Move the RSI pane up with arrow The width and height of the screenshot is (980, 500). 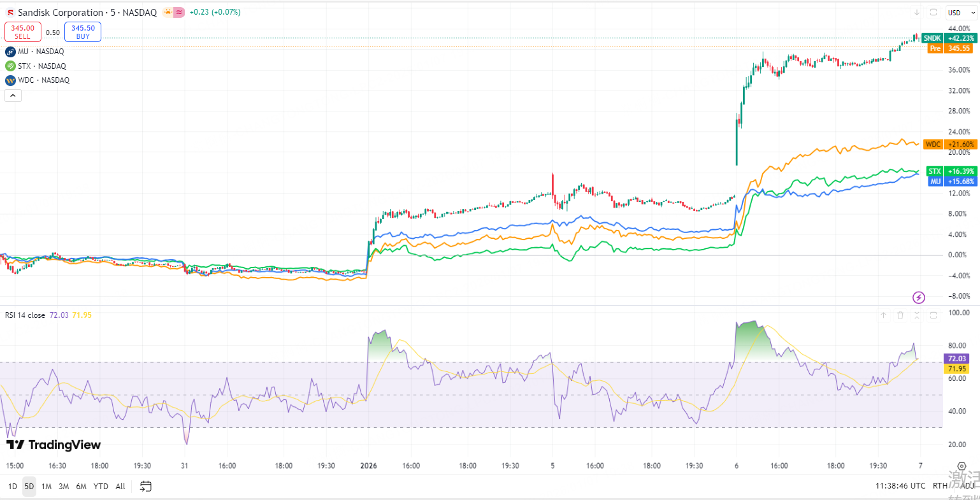click(884, 315)
